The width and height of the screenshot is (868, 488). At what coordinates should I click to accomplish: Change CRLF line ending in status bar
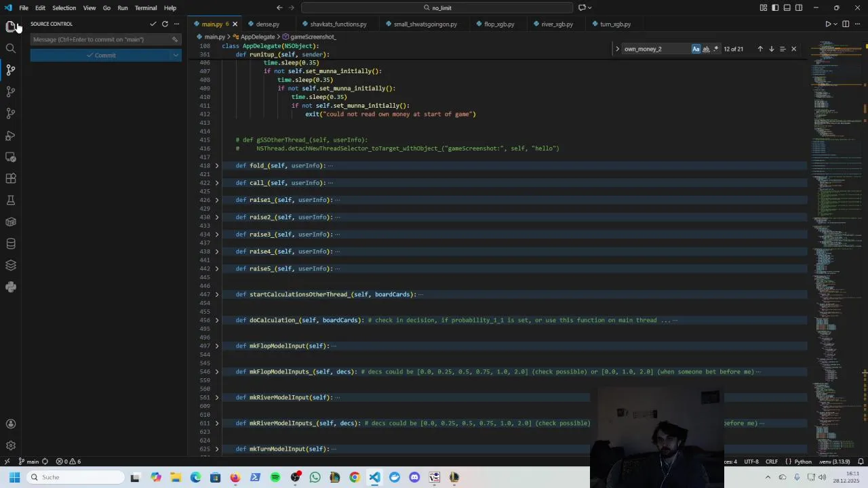click(772, 462)
